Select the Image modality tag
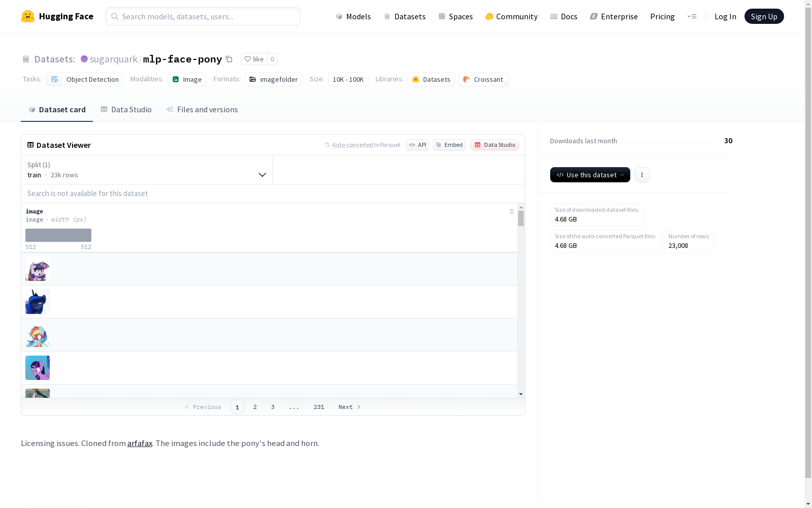 187,79
